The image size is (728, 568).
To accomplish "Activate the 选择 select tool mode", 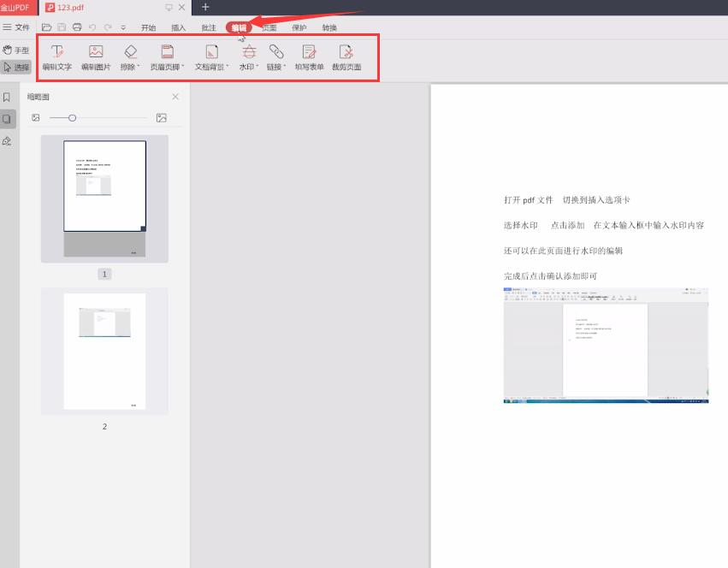I will coord(15,68).
